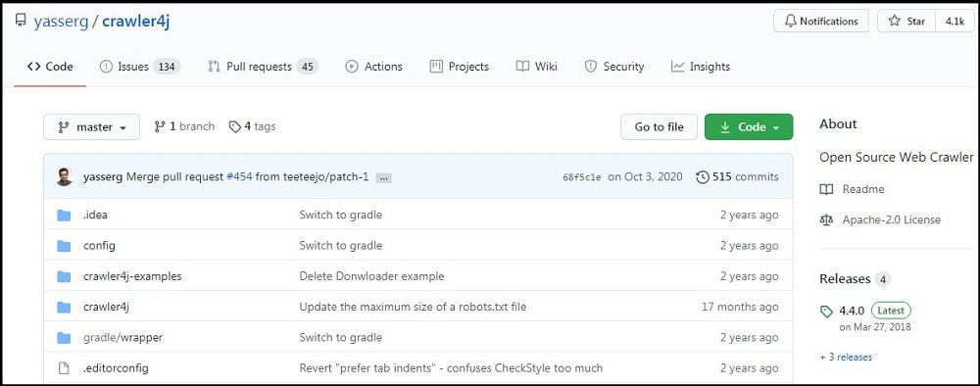
Task: Open pull request #454 link
Action: [239, 176]
